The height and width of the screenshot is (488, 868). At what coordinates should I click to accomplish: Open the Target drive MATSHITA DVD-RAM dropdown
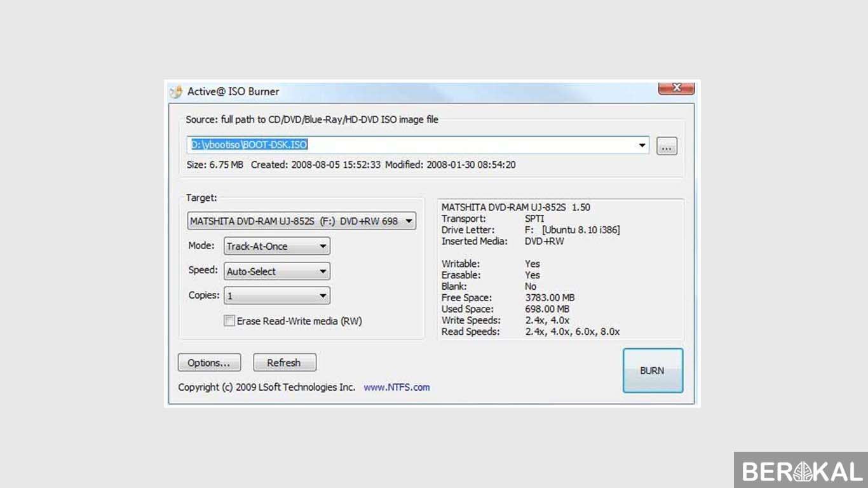tap(302, 221)
